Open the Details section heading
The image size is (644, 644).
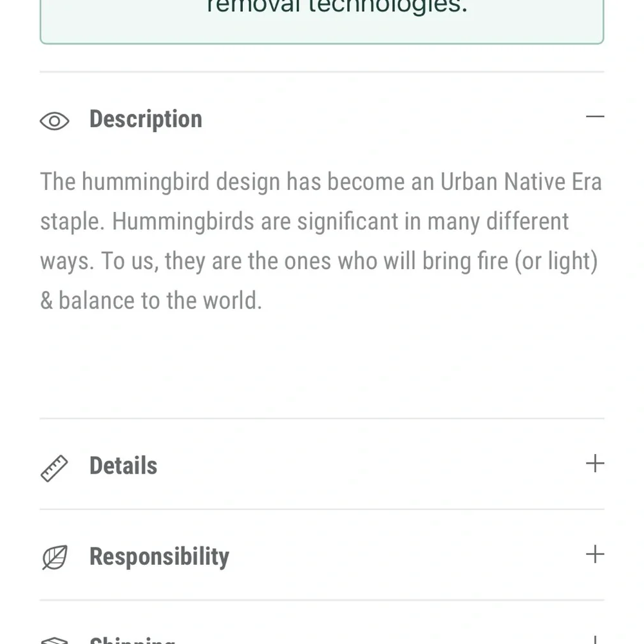click(x=123, y=466)
